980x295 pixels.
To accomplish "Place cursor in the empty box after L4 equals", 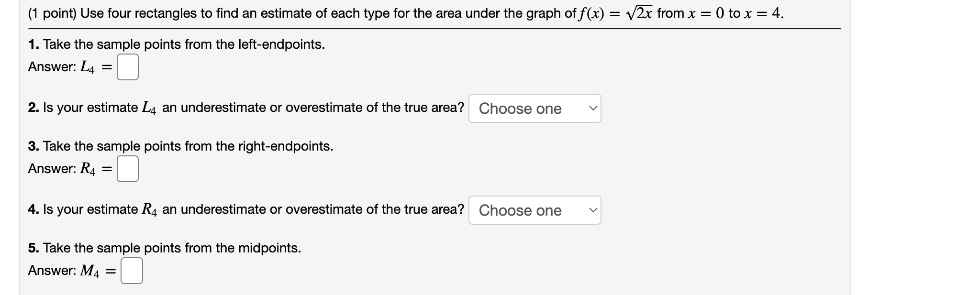I will [x=127, y=68].
